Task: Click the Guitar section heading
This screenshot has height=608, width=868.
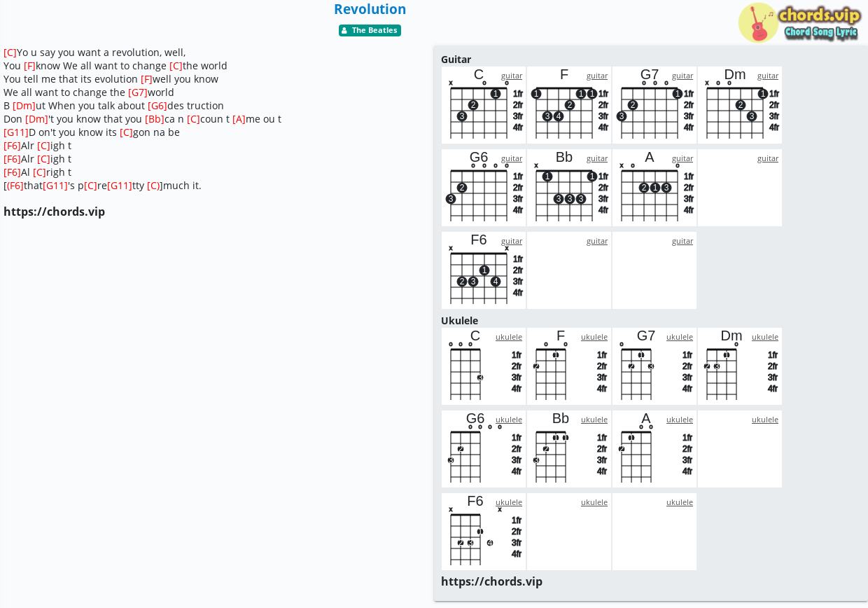Action: (456, 60)
